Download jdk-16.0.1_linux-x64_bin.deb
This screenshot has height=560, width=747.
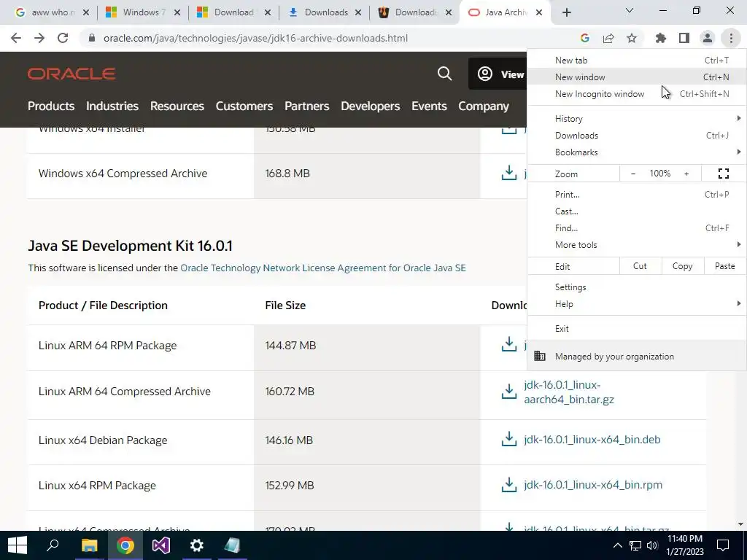[x=592, y=440]
